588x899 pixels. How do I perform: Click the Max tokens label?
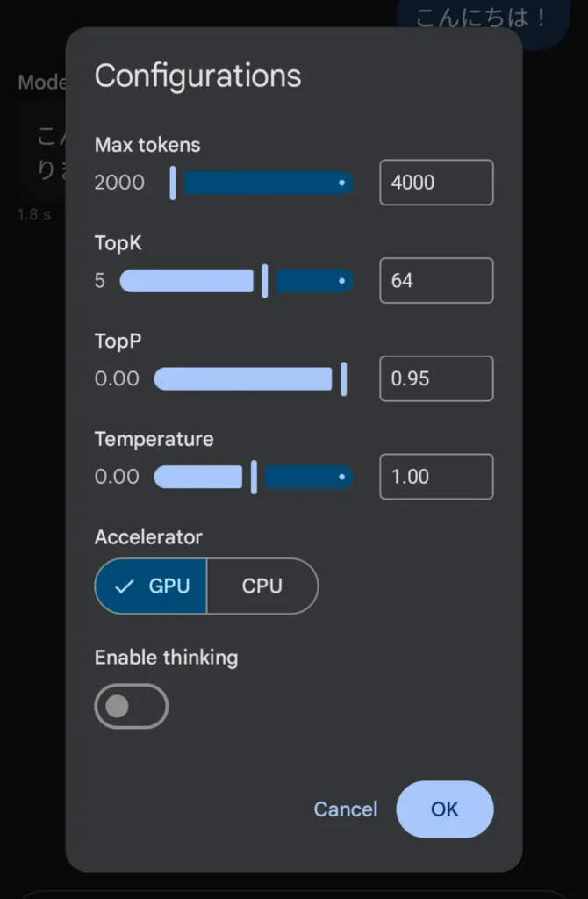147,145
